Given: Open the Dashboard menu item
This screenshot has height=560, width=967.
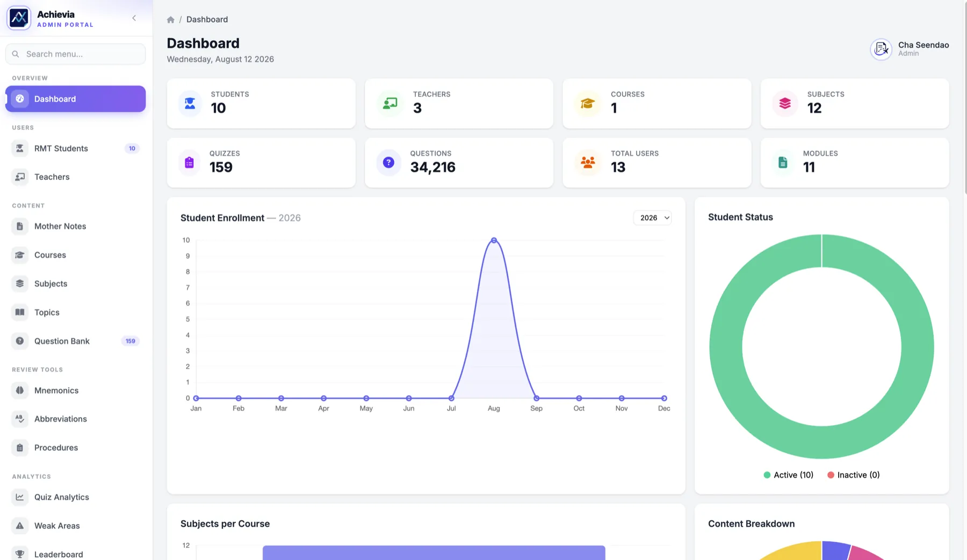Looking at the screenshot, I should click(x=75, y=99).
